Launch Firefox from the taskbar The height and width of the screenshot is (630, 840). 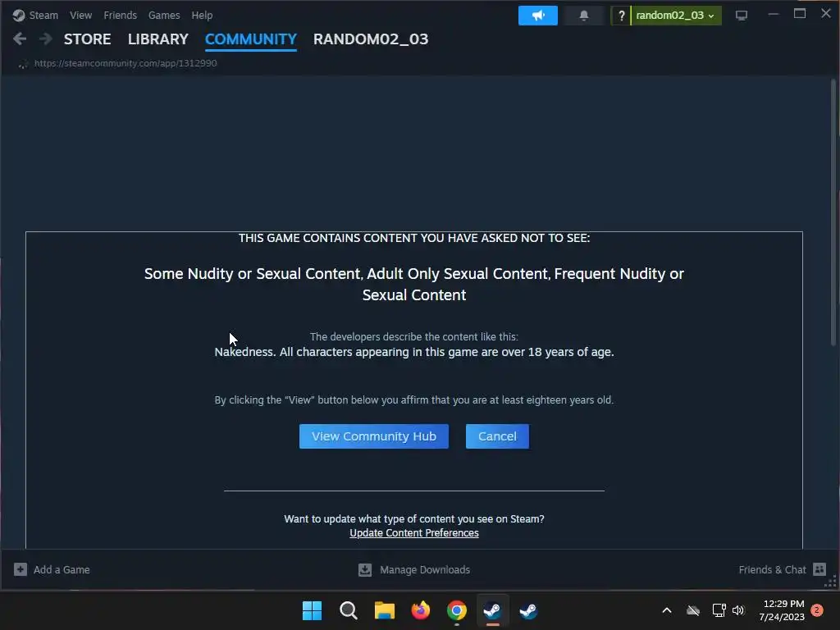(421, 610)
